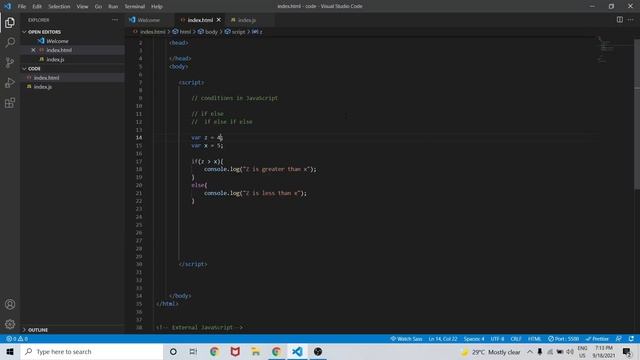
Task: Open the weather widget 29°C Mostly clear
Action: pos(491,352)
